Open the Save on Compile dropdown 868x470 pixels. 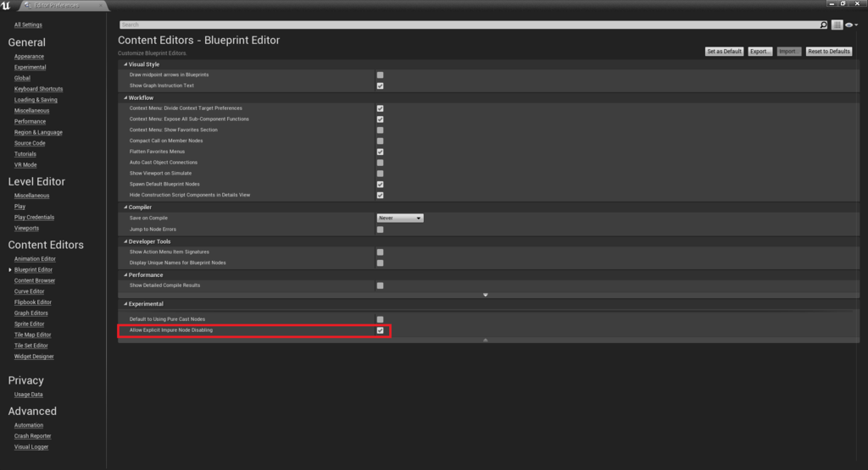[400, 218]
